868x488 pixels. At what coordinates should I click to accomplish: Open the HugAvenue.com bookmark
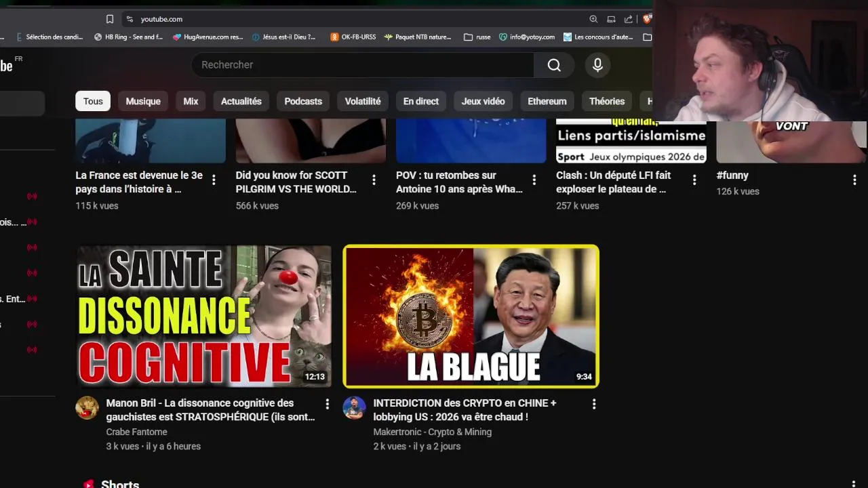pyautogui.click(x=208, y=37)
